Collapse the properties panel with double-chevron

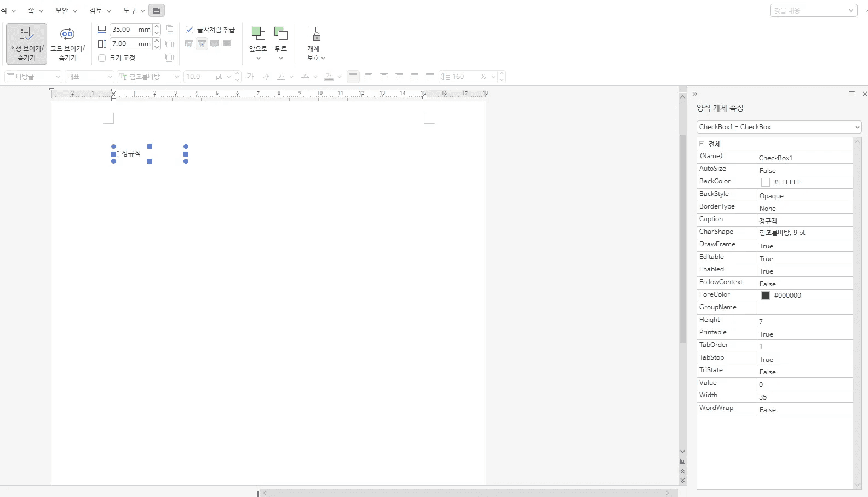tap(695, 94)
